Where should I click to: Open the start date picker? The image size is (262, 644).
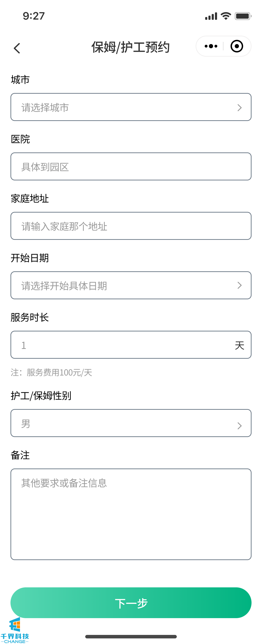point(125,285)
